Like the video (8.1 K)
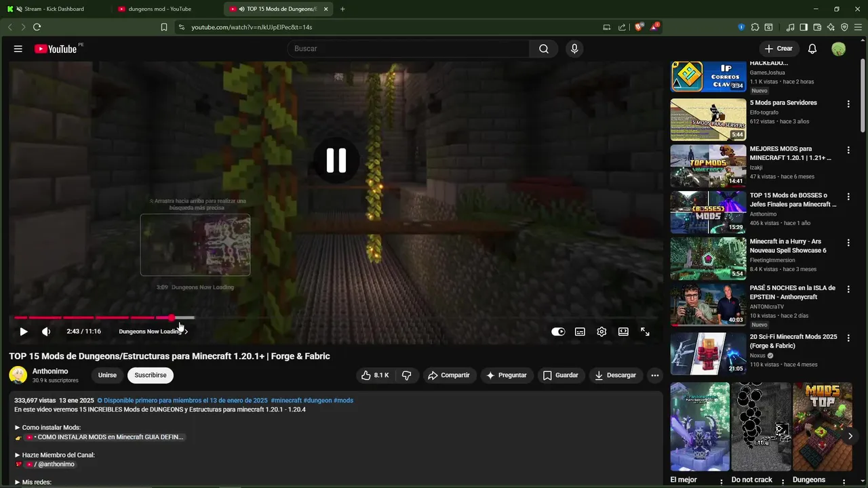Screen dimensions: 868x488 [375, 375]
